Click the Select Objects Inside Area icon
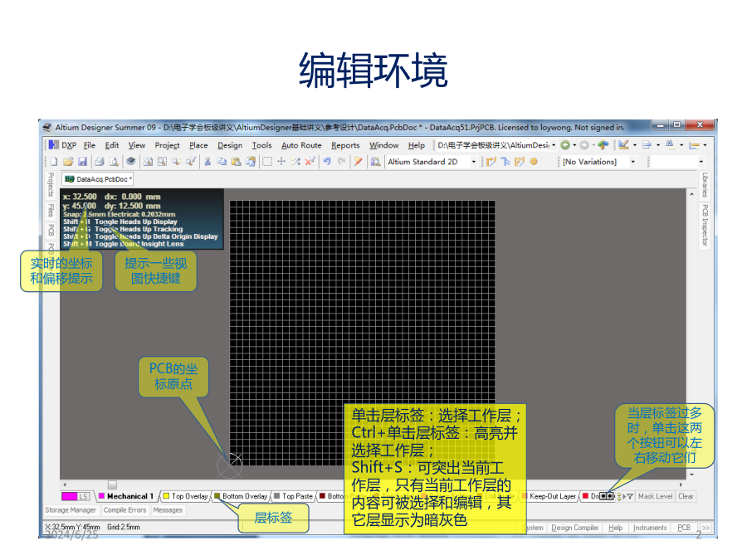This screenshot has height=560, width=747. tap(267, 162)
